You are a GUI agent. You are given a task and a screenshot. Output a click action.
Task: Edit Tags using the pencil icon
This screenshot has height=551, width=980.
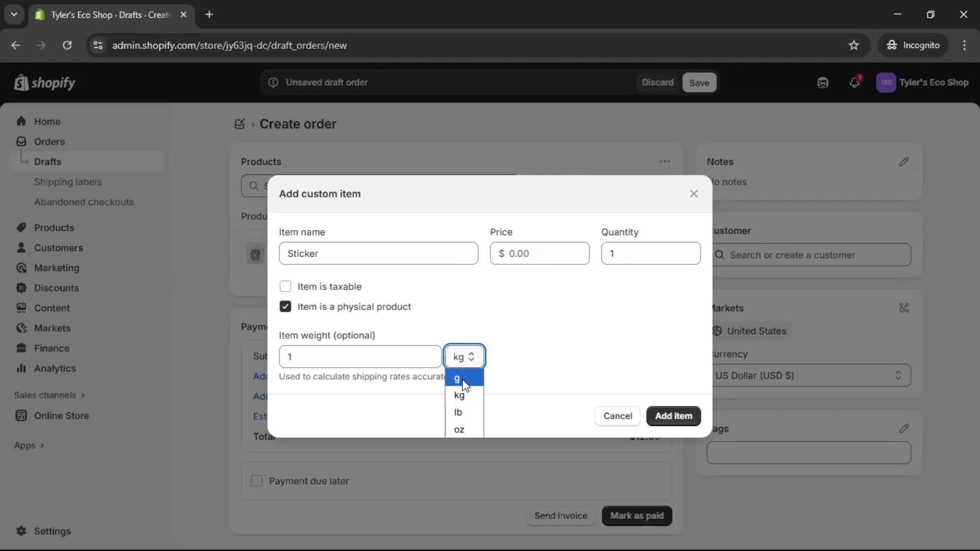pyautogui.click(x=904, y=429)
